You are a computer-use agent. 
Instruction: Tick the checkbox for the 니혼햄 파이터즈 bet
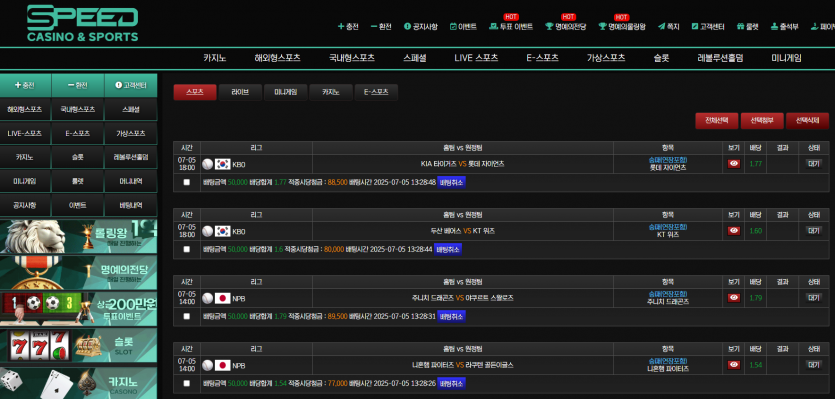click(186, 383)
